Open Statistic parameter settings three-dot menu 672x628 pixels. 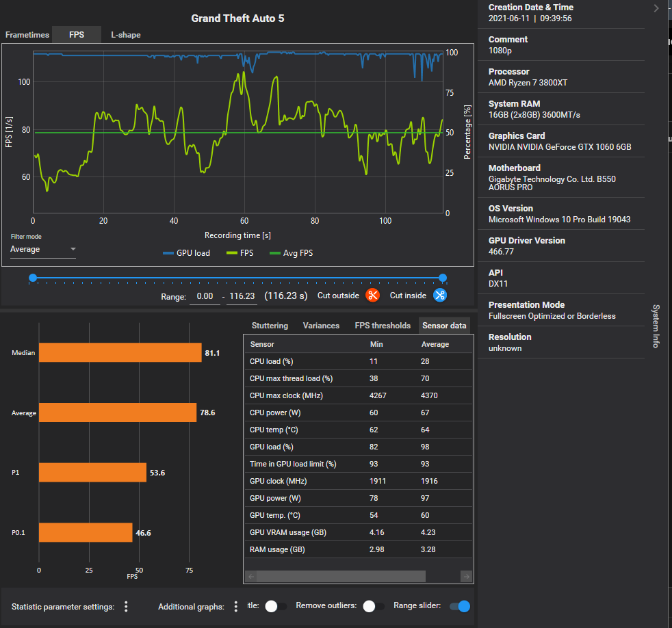(x=126, y=606)
